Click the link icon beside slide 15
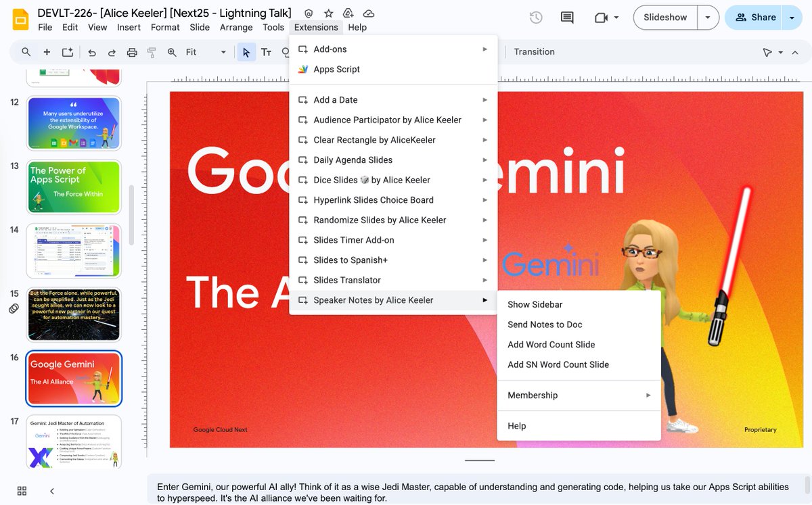This screenshot has width=812, height=505. pyautogui.click(x=14, y=308)
